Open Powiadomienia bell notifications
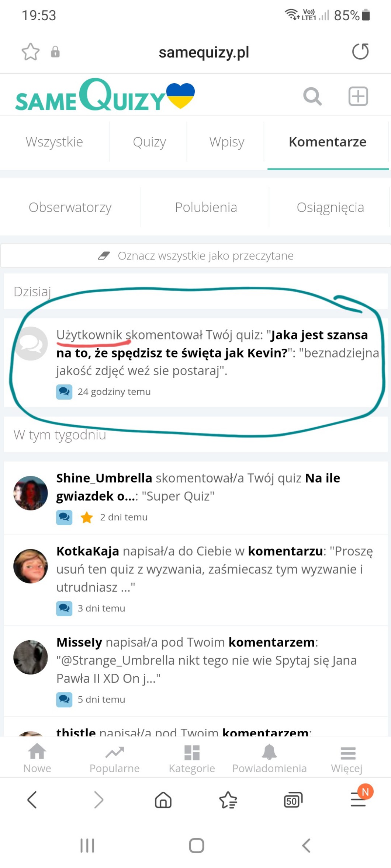Viewport: 391px width, 868px height. tap(269, 758)
